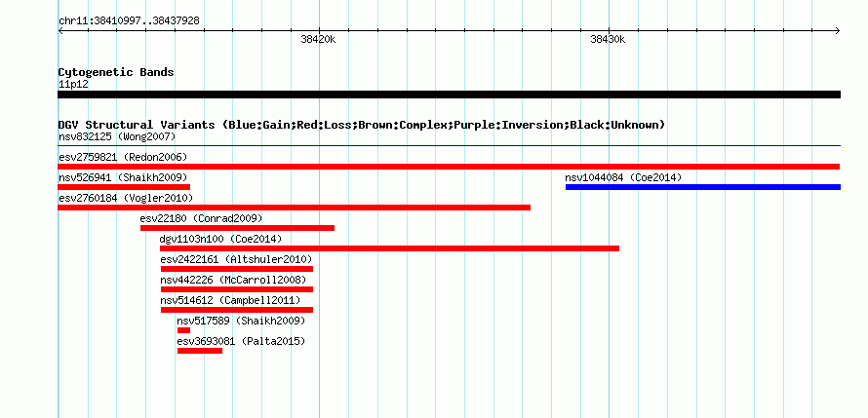Open the esv2422161 (Altshuler2010) label
This screenshot has width=868, height=418.
coord(236,259)
